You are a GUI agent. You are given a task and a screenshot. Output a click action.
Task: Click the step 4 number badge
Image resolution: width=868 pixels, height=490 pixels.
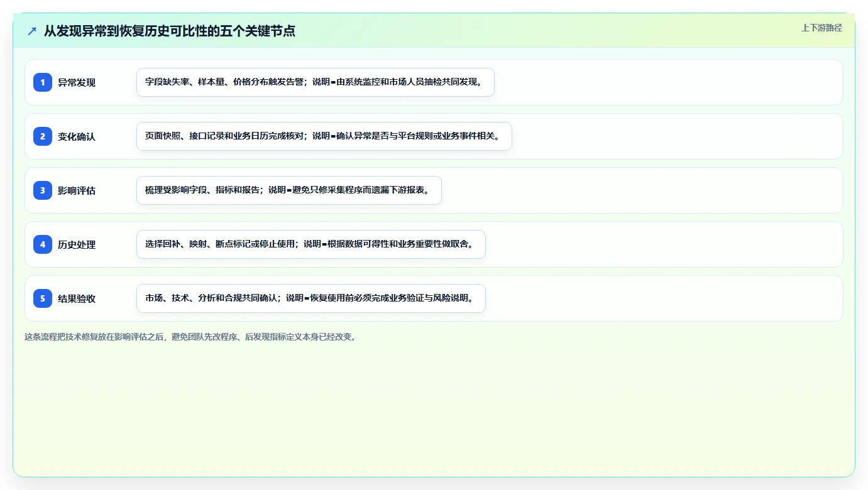[x=43, y=244]
